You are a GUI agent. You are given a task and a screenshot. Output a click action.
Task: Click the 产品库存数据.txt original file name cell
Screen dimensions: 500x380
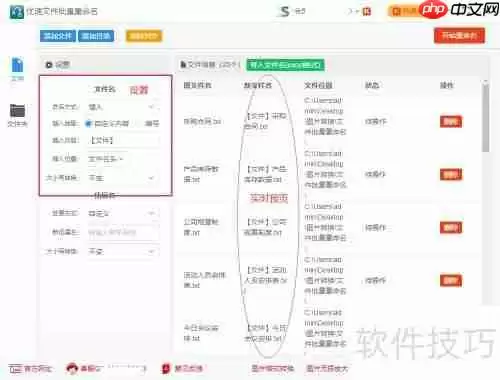(x=201, y=174)
